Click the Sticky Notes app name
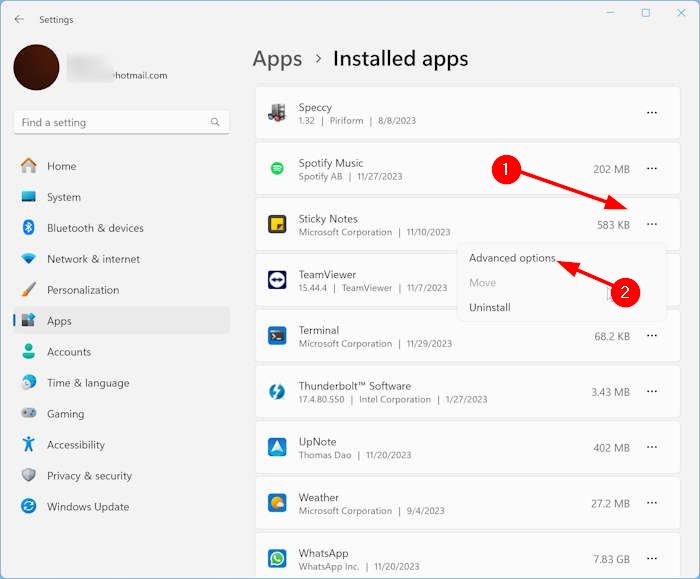The height and width of the screenshot is (579, 700). tap(328, 219)
